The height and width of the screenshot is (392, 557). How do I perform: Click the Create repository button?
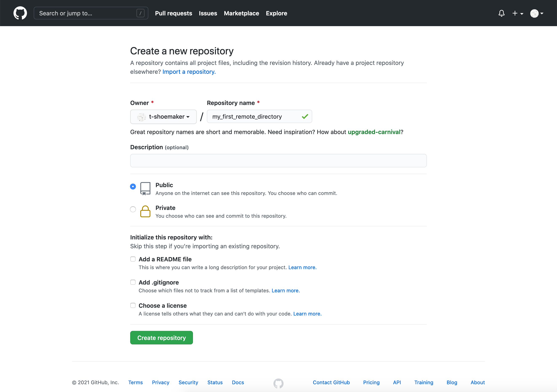[162, 338]
